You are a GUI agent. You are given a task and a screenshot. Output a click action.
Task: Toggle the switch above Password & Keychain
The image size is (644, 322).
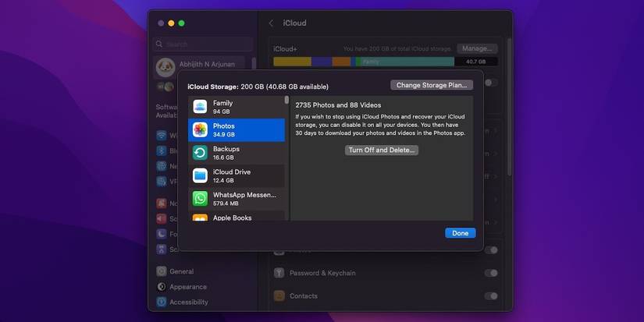coord(491,249)
